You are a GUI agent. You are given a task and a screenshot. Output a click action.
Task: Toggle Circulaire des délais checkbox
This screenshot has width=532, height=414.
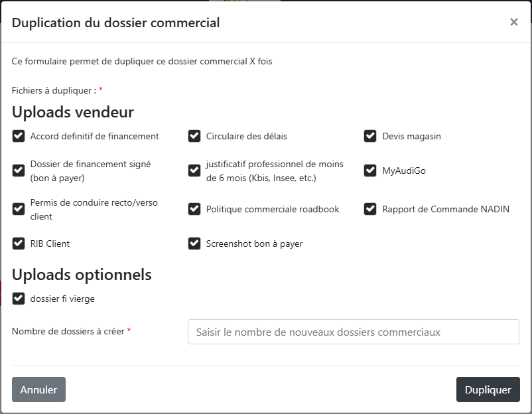point(194,136)
